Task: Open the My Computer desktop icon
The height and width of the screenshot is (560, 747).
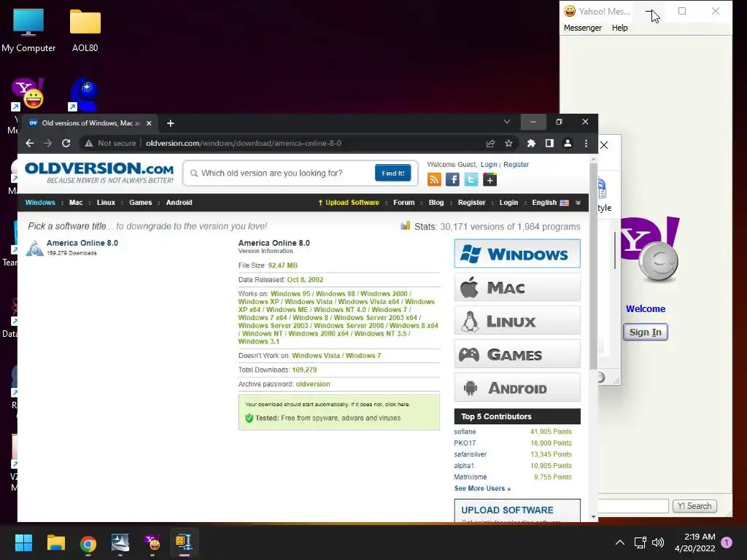Action: 28,31
